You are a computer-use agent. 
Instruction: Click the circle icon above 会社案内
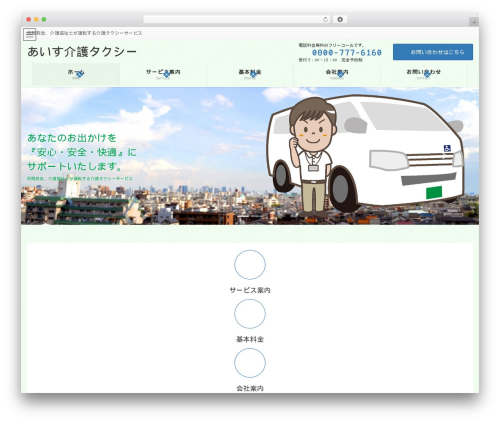pyautogui.click(x=250, y=363)
